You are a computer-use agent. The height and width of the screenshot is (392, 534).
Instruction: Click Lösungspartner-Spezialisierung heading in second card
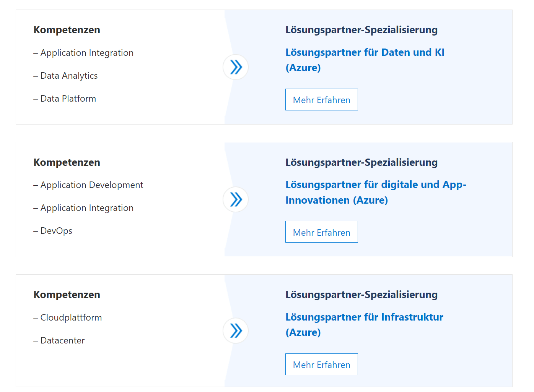361,162
